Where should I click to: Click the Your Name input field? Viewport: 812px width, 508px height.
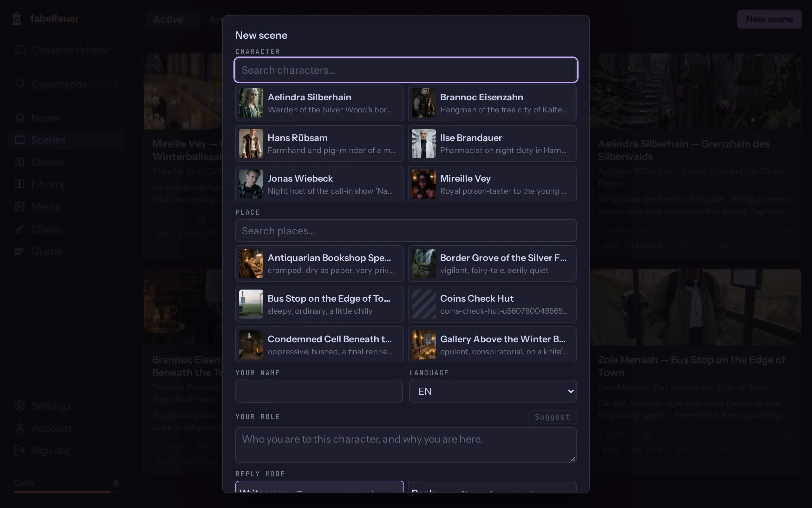319,391
